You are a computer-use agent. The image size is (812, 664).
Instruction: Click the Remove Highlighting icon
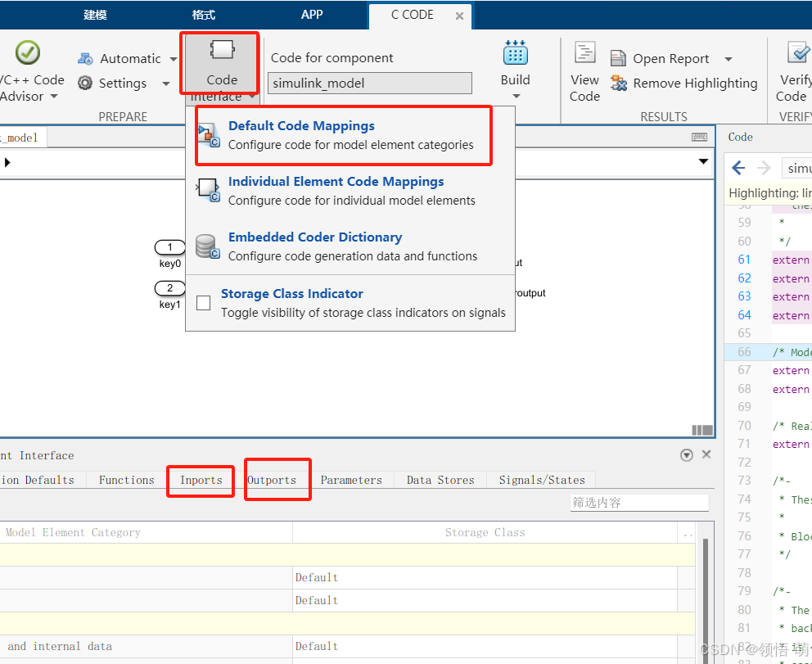618,83
